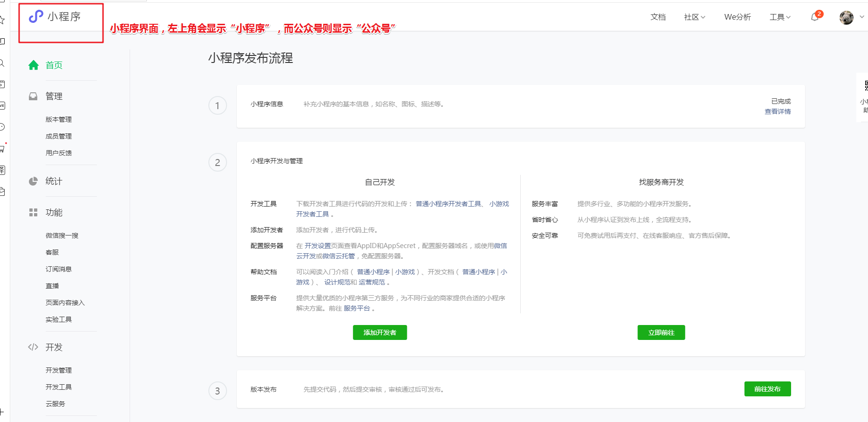Select 直播 in the sidebar
The width and height of the screenshot is (868, 422).
pos(52,286)
